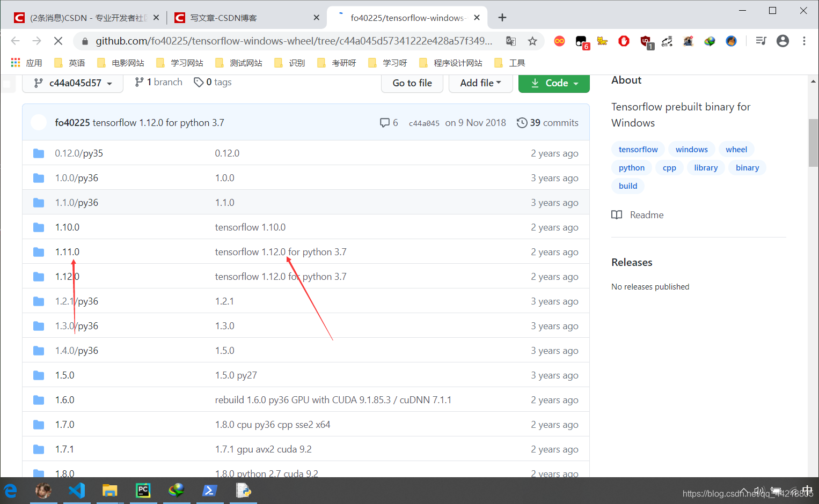View the 39 commits history
Image resolution: width=819 pixels, height=504 pixels.
(x=547, y=123)
